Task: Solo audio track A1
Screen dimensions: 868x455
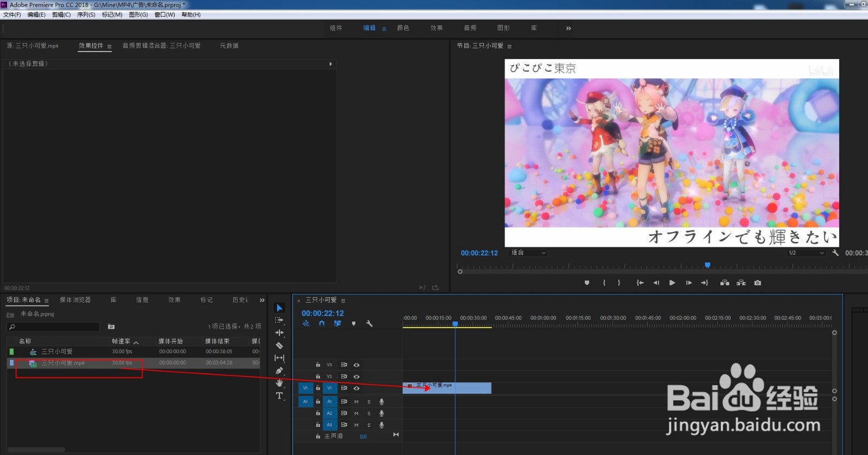Action: click(x=369, y=402)
